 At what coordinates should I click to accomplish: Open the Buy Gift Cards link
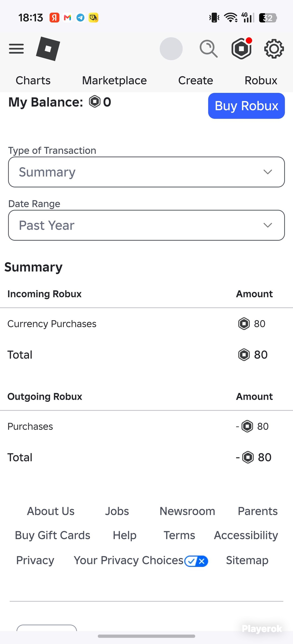(53, 535)
